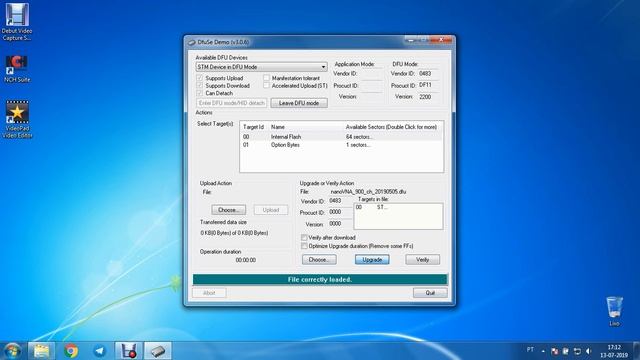Close the DfuSe Demo window
This screenshot has width=640, height=360.
pyautogui.click(x=441, y=40)
